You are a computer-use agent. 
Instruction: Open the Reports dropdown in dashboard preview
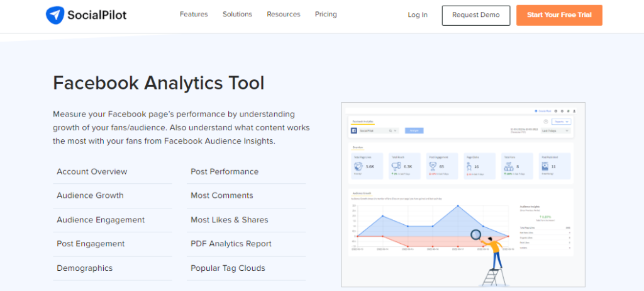561,122
